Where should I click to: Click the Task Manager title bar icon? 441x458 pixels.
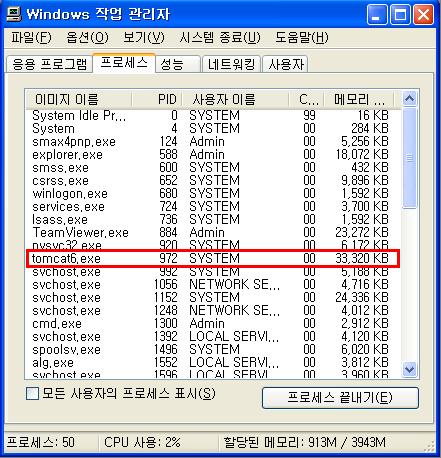pyautogui.click(x=14, y=14)
